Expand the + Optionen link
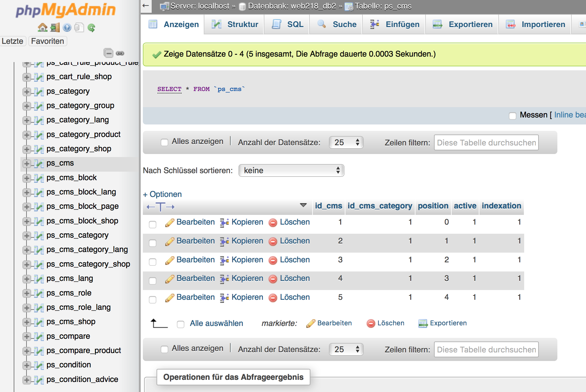 click(x=162, y=194)
